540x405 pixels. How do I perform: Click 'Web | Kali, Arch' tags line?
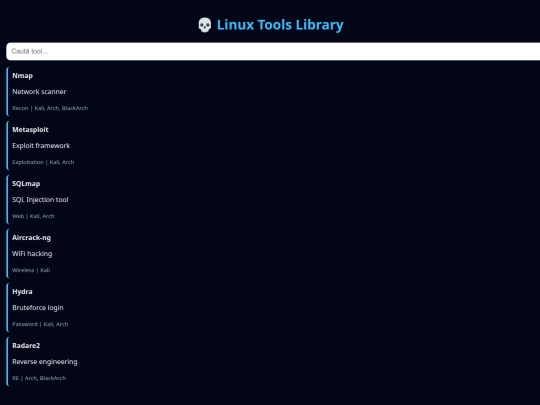pos(33,216)
